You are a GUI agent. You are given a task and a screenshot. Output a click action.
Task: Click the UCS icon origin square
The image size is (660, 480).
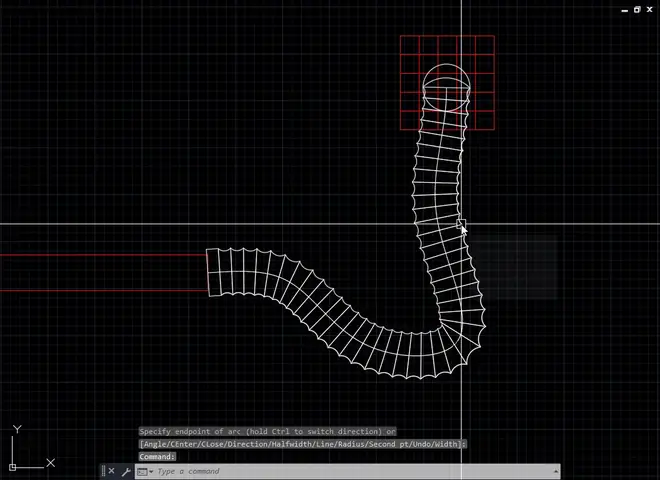[13, 467]
